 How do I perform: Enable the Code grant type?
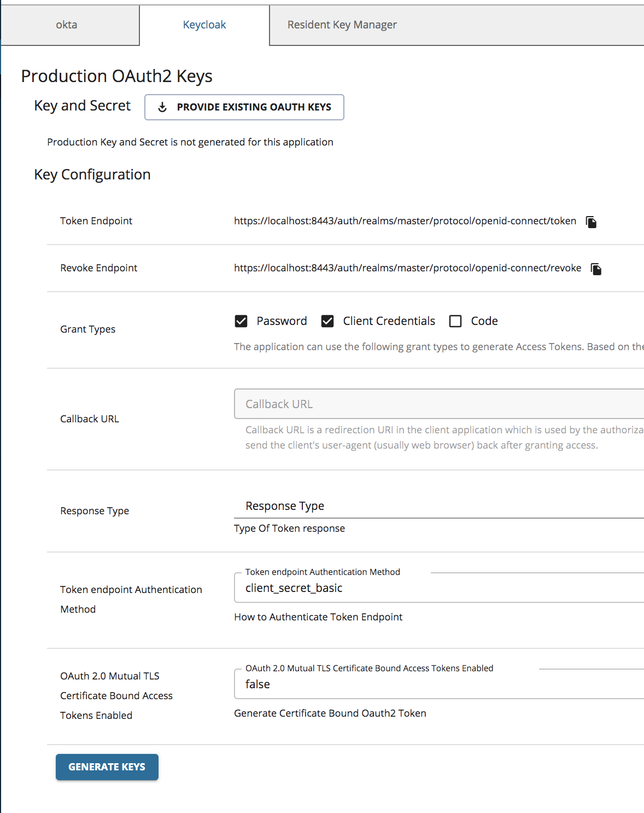pos(455,321)
